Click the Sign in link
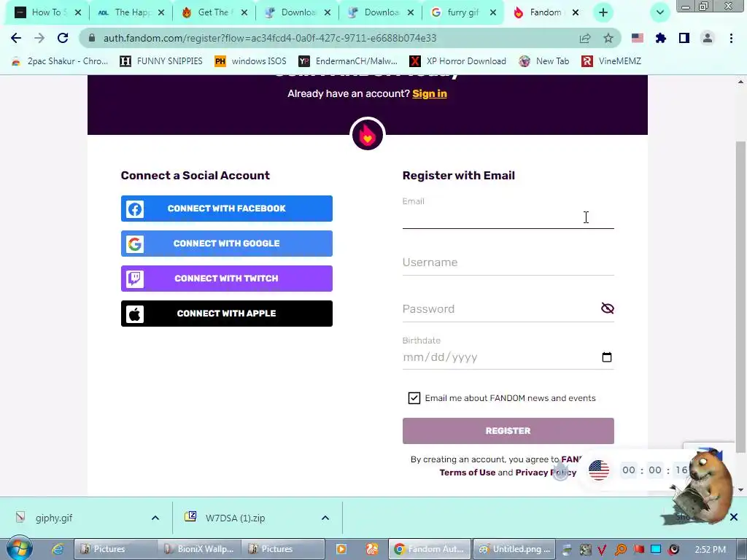747x560 pixels. click(430, 94)
